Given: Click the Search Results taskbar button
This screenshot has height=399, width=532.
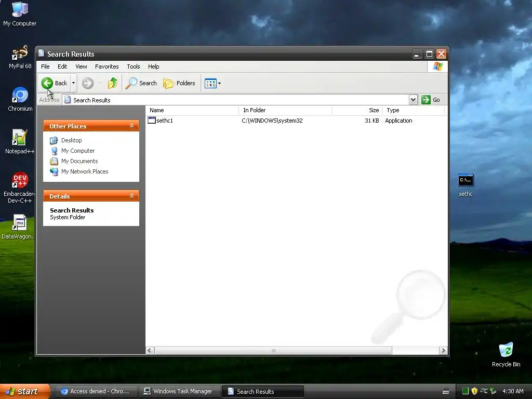Looking at the screenshot, I should pyautogui.click(x=262, y=392).
